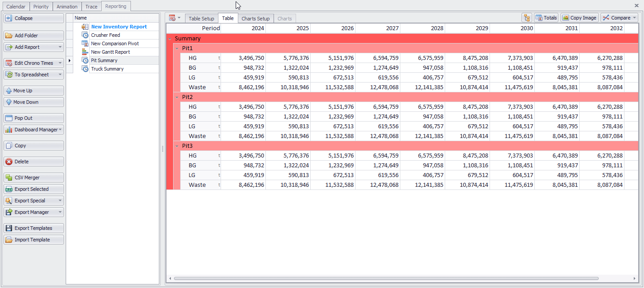Screen dimensions: 644x288
Task: Close the Reporting panel with the X
Action: point(636,5)
